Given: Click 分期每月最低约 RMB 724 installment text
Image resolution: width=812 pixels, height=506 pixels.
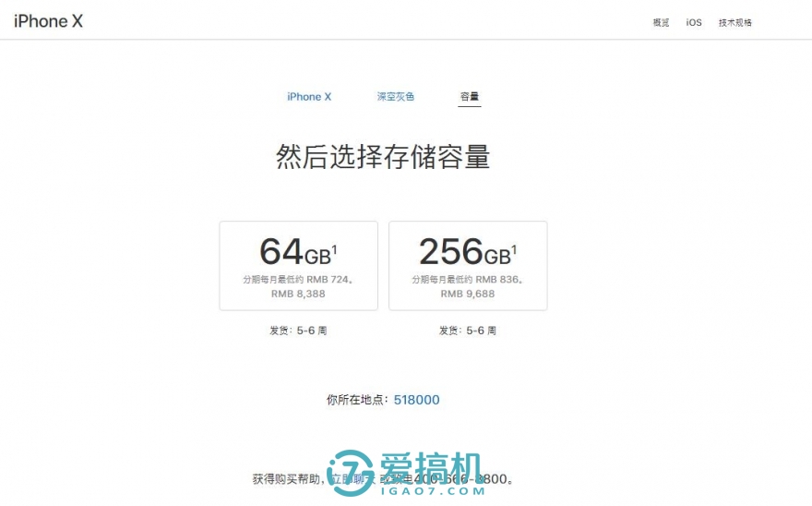Looking at the screenshot, I should (x=298, y=280).
